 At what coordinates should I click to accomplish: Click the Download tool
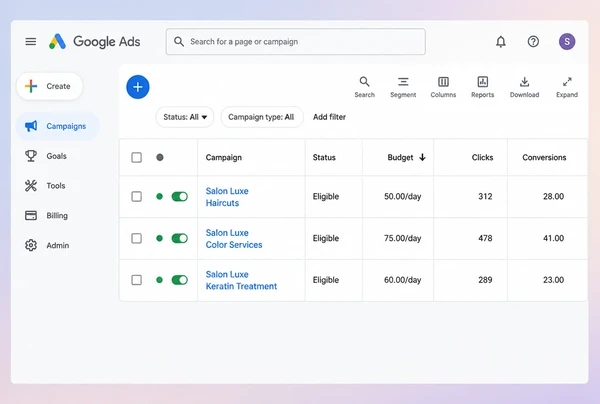click(524, 87)
